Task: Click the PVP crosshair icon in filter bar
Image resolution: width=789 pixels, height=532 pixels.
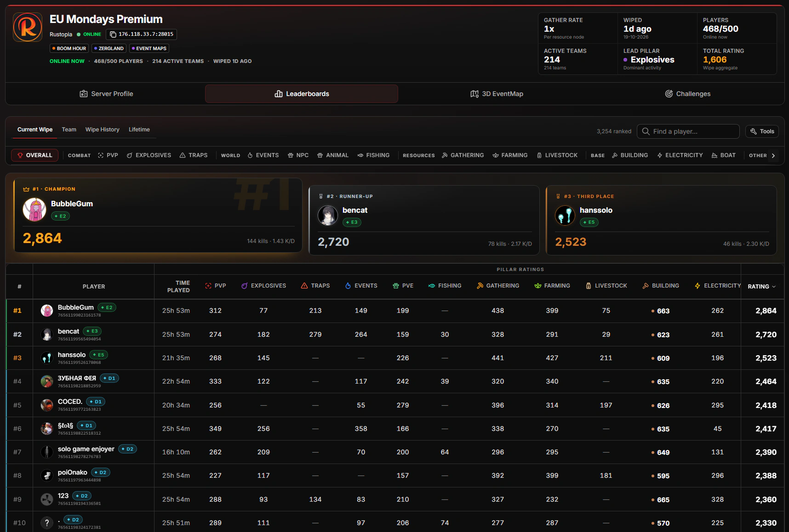Action: 101,155
